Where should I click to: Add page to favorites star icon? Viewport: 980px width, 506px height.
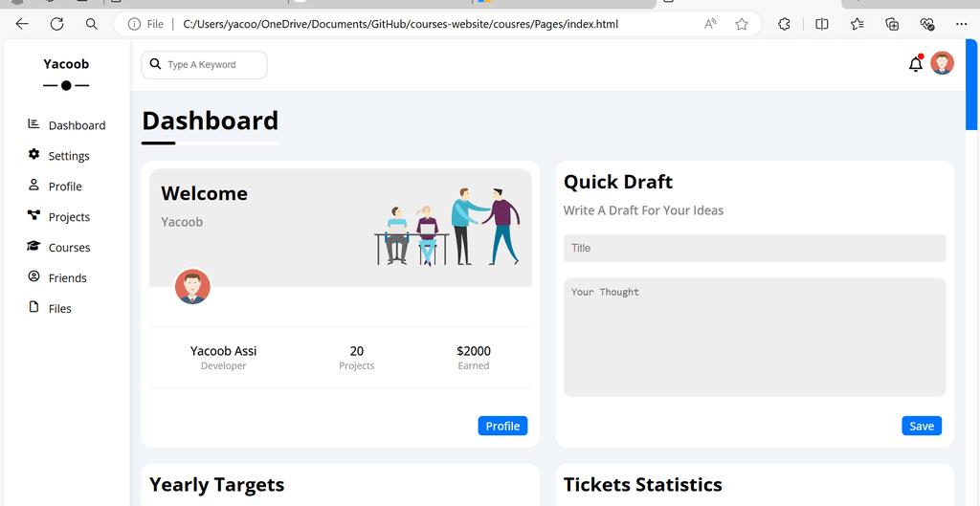coord(742,24)
